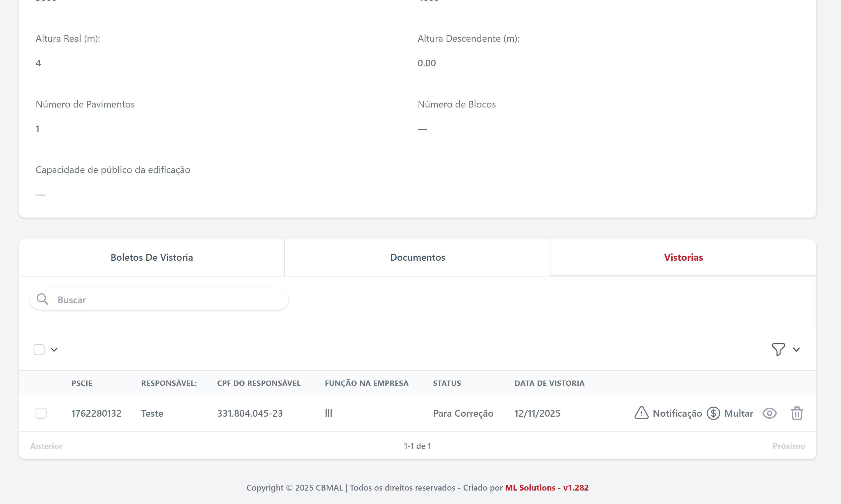Tick the select-all checkbox above table
This screenshot has width=841, height=504.
pyautogui.click(x=39, y=349)
